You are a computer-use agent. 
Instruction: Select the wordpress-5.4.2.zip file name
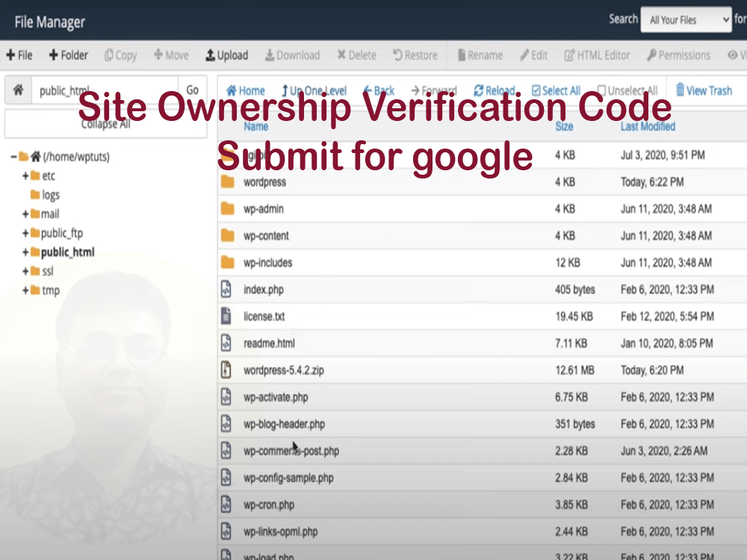[x=283, y=370]
